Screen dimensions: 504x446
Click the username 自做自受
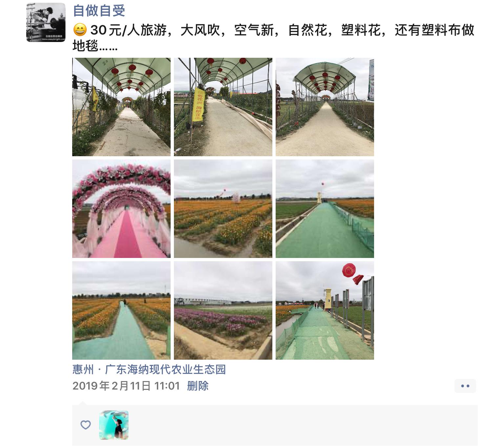pyautogui.click(x=99, y=11)
